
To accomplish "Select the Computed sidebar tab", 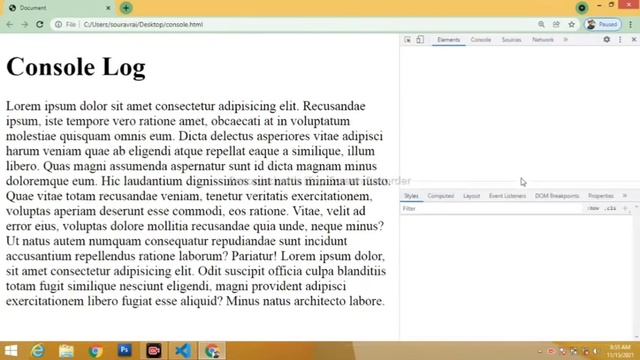I will pyautogui.click(x=441, y=196).
